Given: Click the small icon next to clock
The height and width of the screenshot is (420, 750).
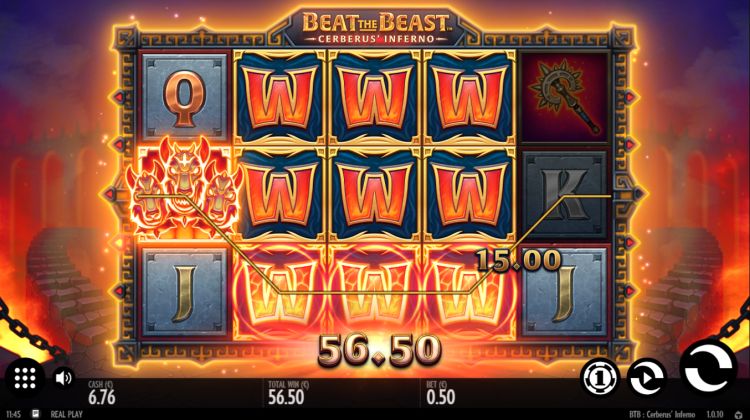Looking at the screenshot, I should (x=35, y=414).
